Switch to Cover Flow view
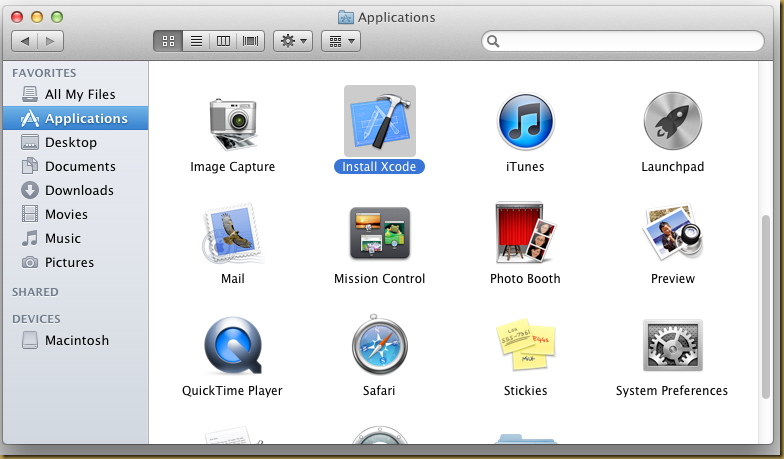The height and width of the screenshot is (459, 784). pyautogui.click(x=250, y=41)
